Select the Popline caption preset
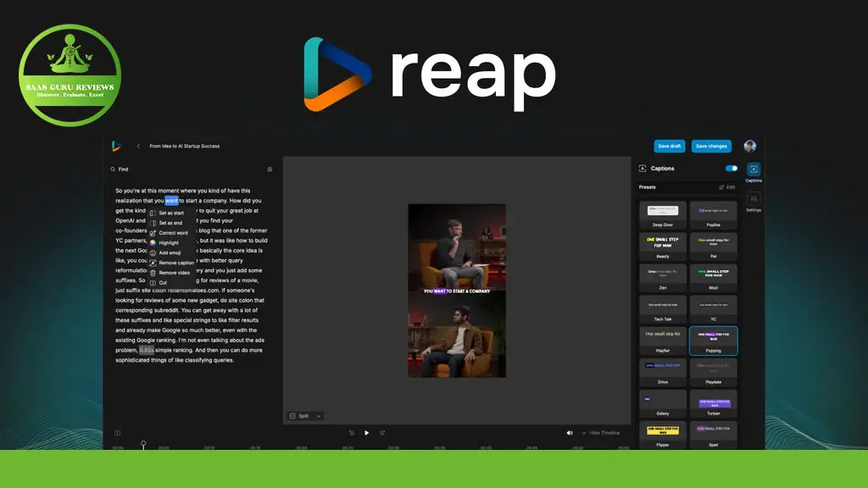 pos(713,215)
